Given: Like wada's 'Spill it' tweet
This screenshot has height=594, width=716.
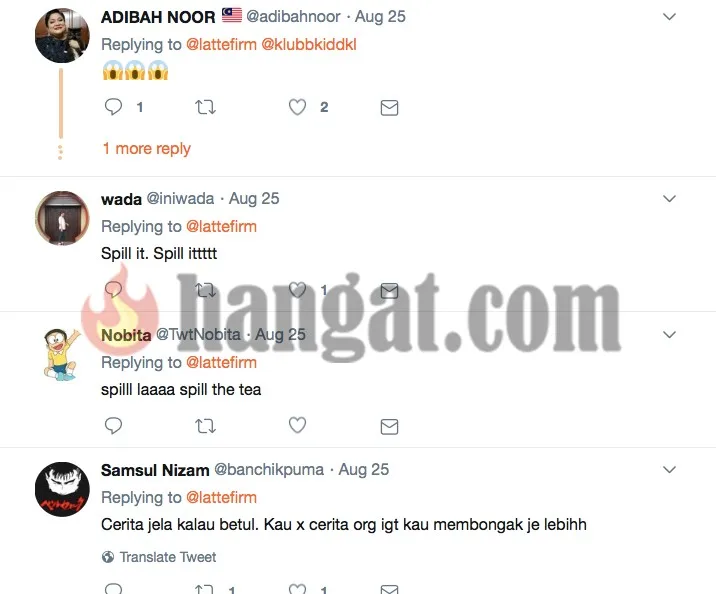Looking at the screenshot, I should [x=297, y=289].
